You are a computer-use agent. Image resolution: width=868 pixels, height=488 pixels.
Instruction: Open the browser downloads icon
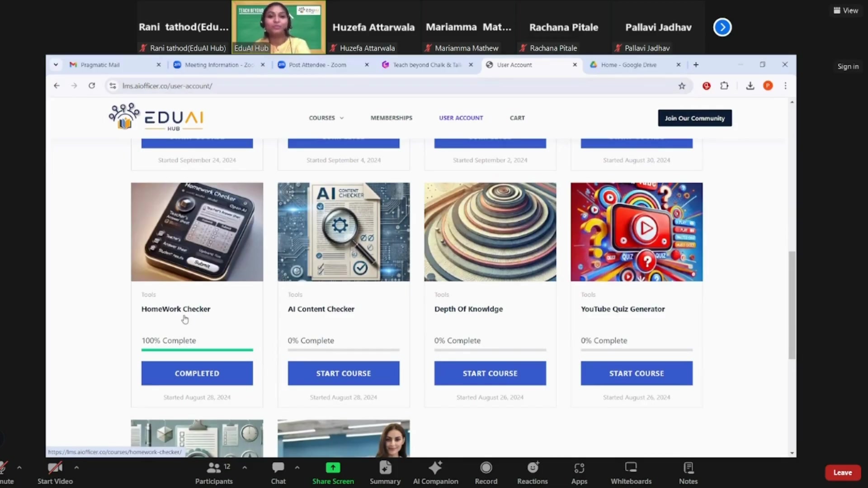(750, 86)
